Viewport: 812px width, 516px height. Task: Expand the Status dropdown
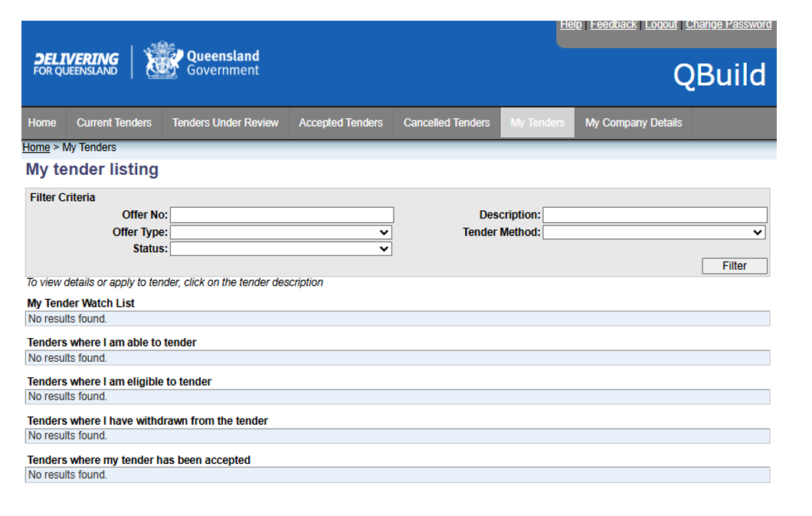point(280,249)
